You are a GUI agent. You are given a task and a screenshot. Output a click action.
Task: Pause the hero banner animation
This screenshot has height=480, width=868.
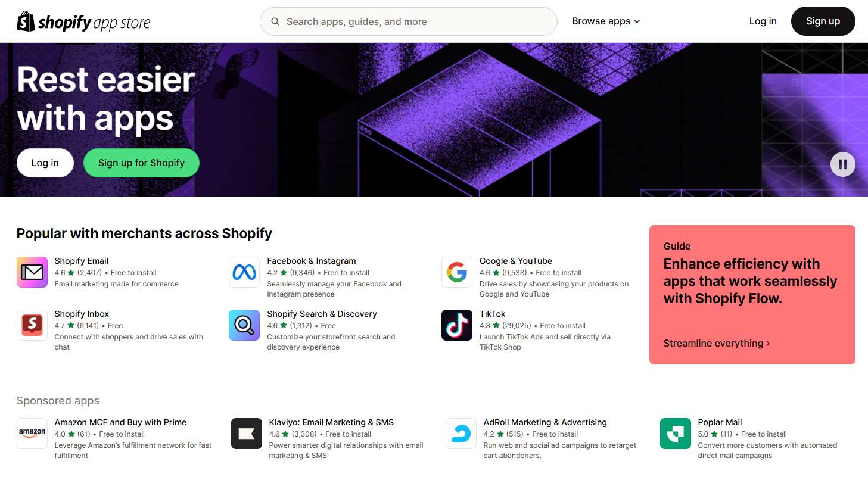coord(843,164)
